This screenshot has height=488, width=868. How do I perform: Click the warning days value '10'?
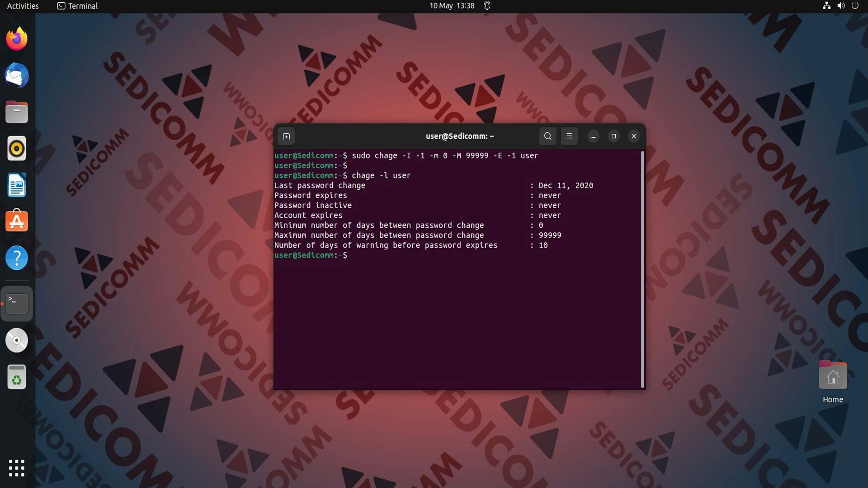(x=543, y=245)
